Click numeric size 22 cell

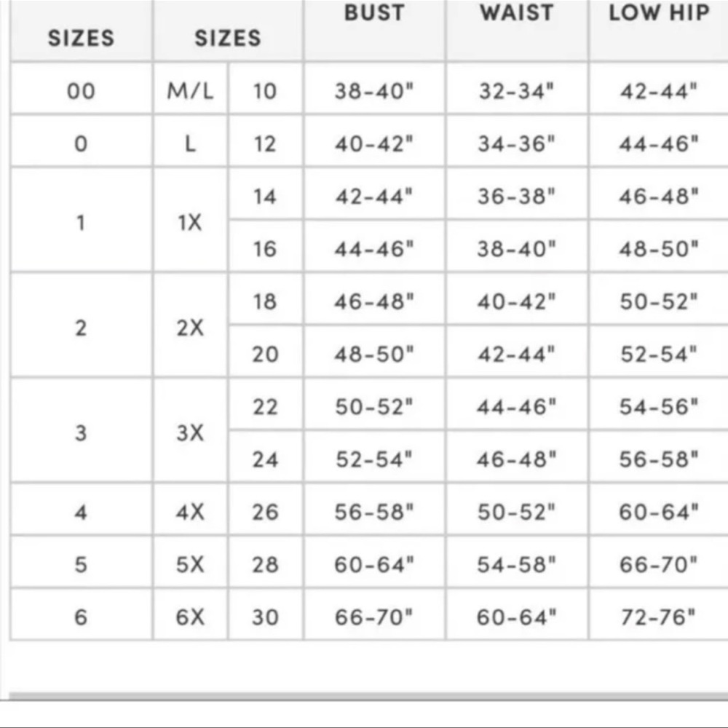pyautogui.click(x=265, y=407)
